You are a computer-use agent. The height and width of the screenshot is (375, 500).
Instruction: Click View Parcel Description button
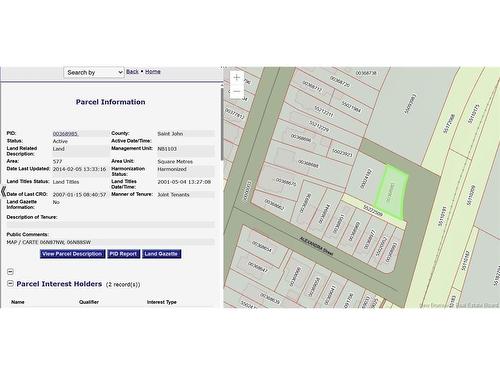coord(72,254)
